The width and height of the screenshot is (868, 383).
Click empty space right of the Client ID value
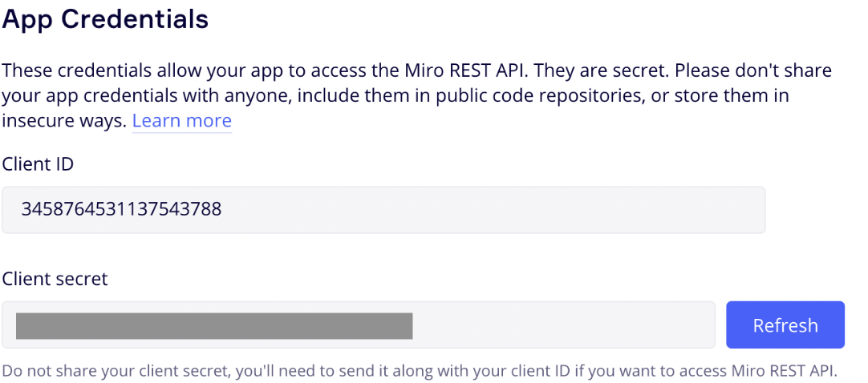click(493, 210)
